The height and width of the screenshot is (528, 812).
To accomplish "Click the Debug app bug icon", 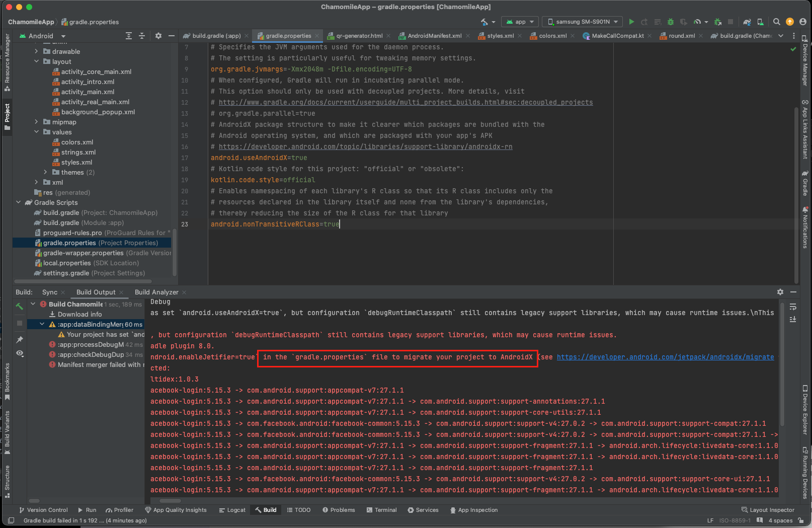I will tap(670, 22).
